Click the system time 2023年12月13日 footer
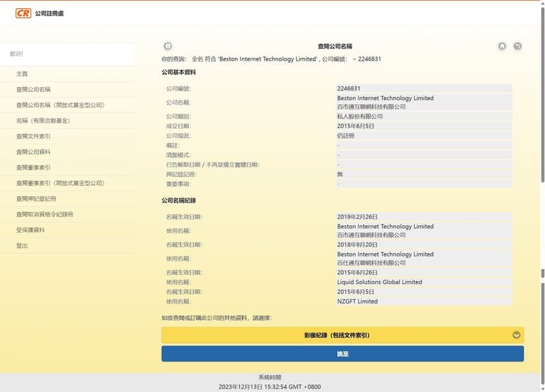 pos(270,387)
